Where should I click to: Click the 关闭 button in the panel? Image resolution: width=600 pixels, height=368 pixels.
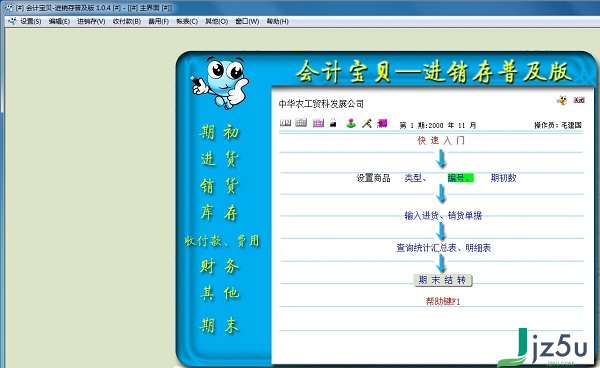(579, 100)
